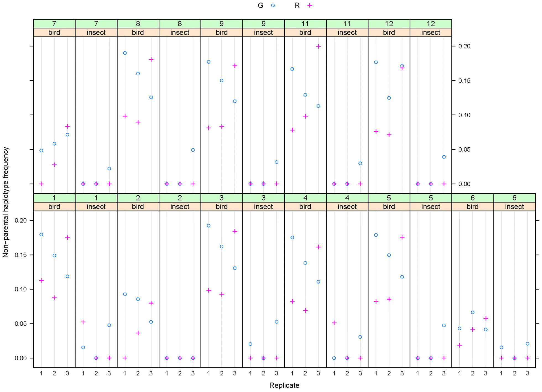
Task: Click the 'bird' strip label of panel 1
Action: pos(54,207)
